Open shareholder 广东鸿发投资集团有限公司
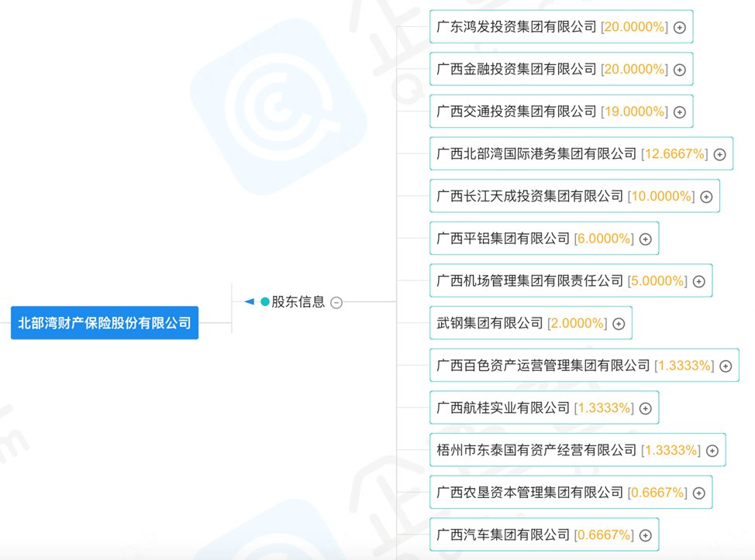 tap(516, 26)
